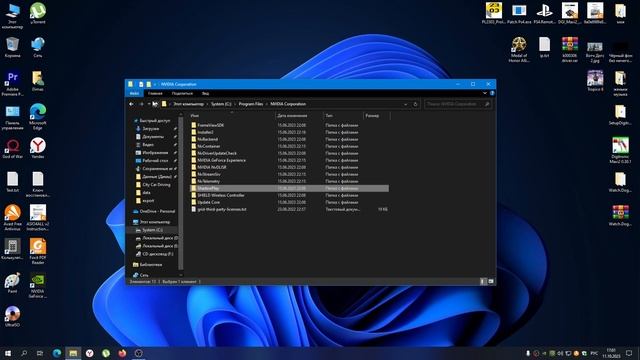Screen dimensions: 640x360
Task: Go back using Explorer's back arrow
Action: (131, 104)
